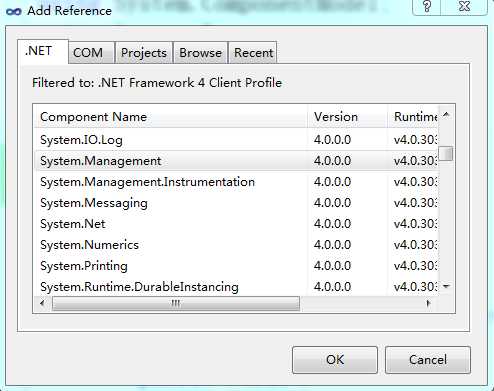Click version cell of System.Printing row
This screenshot has width=494, height=391.
(x=332, y=266)
